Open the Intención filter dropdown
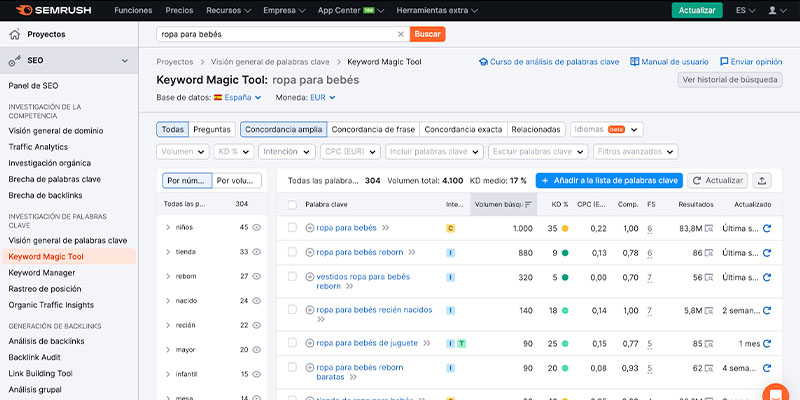 coord(287,152)
